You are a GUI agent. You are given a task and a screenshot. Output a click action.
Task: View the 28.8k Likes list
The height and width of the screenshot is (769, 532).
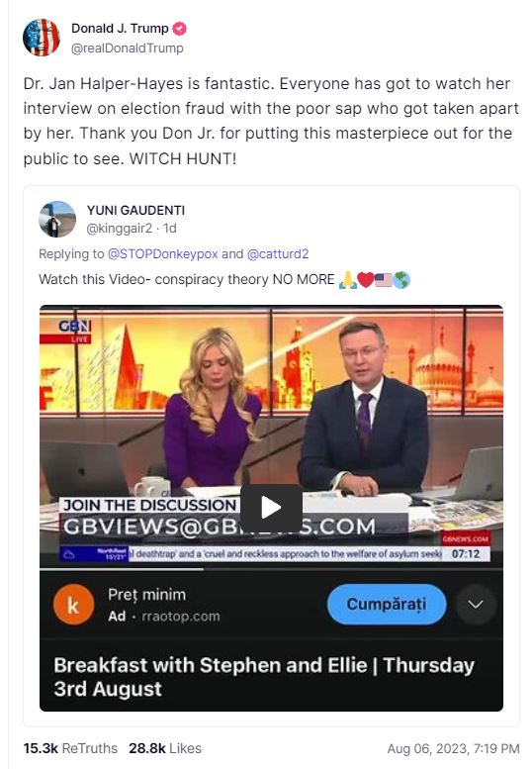[x=165, y=748]
